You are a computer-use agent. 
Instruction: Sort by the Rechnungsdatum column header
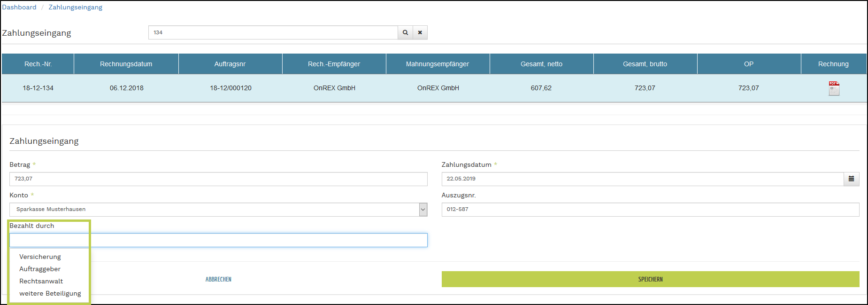126,64
